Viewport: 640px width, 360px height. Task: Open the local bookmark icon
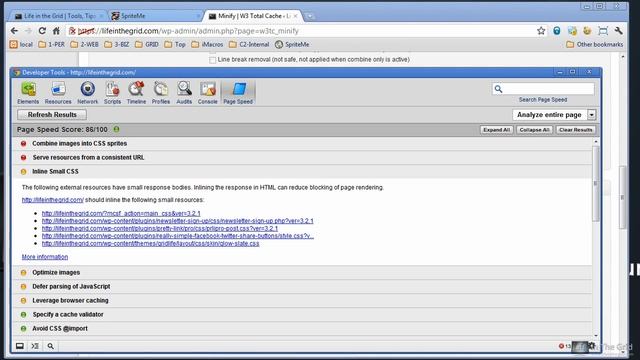(21, 44)
